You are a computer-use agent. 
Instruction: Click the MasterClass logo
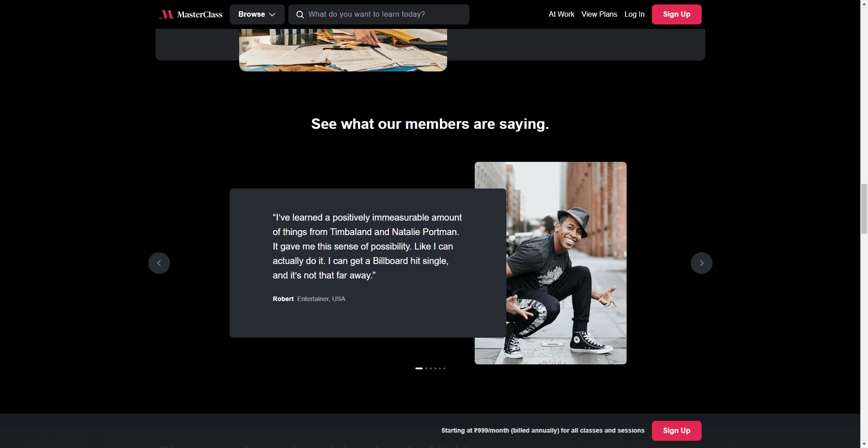(x=191, y=14)
